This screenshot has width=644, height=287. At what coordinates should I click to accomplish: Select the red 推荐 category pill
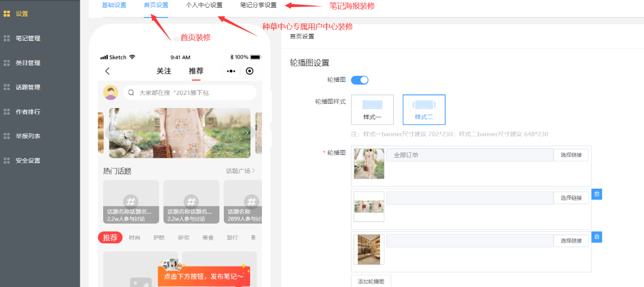[x=110, y=237]
